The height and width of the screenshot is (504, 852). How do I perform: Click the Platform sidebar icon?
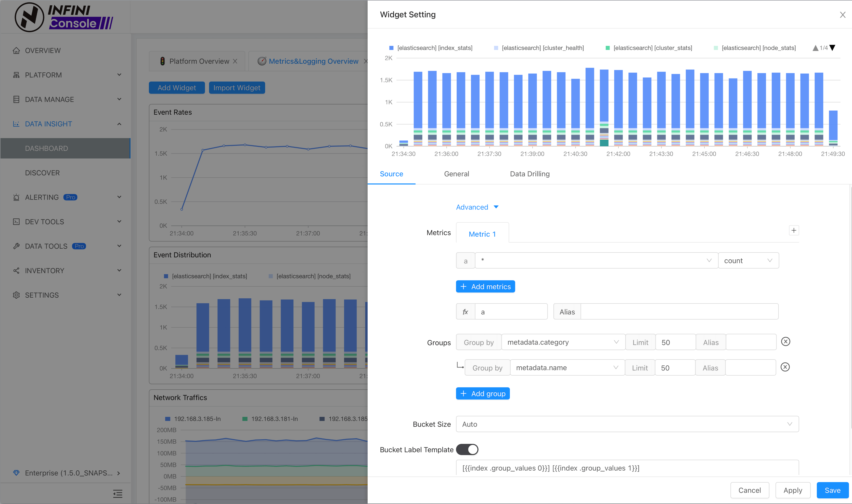pyautogui.click(x=16, y=75)
